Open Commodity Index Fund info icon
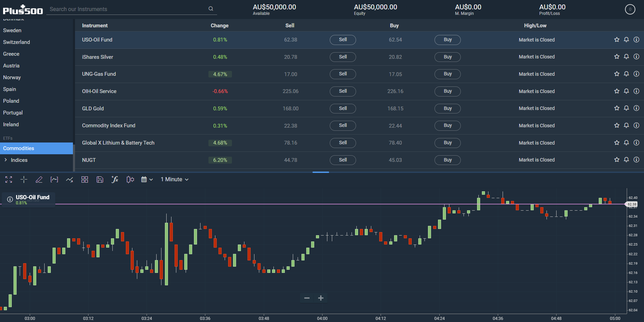The width and height of the screenshot is (644, 322). pos(636,126)
